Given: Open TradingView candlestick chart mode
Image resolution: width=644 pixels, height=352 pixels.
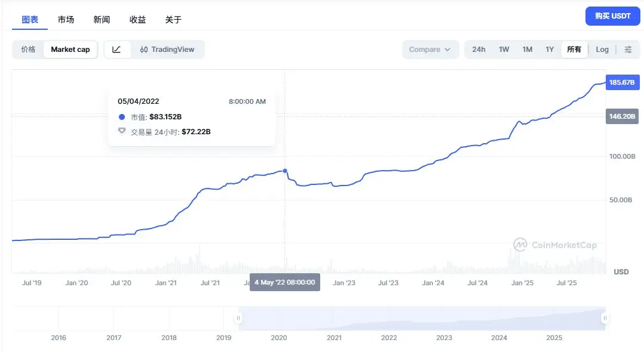Looking at the screenshot, I should [167, 50].
